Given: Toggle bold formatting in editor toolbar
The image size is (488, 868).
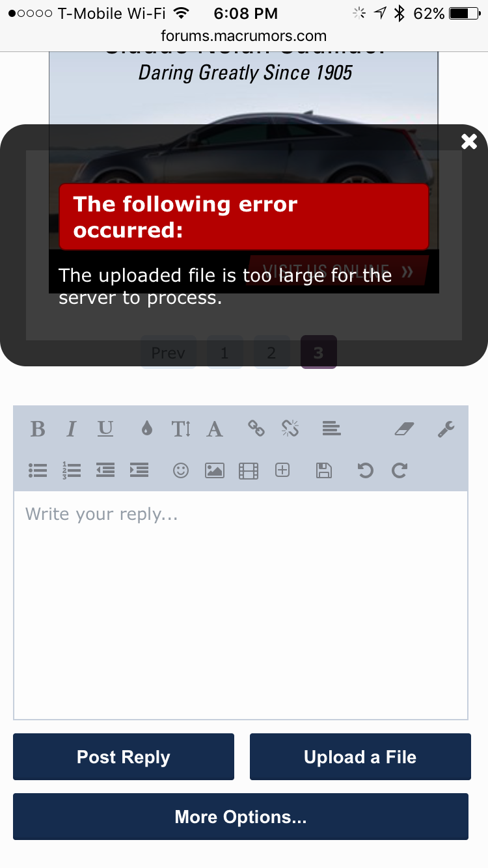Looking at the screenshot, I should [38, 429].
